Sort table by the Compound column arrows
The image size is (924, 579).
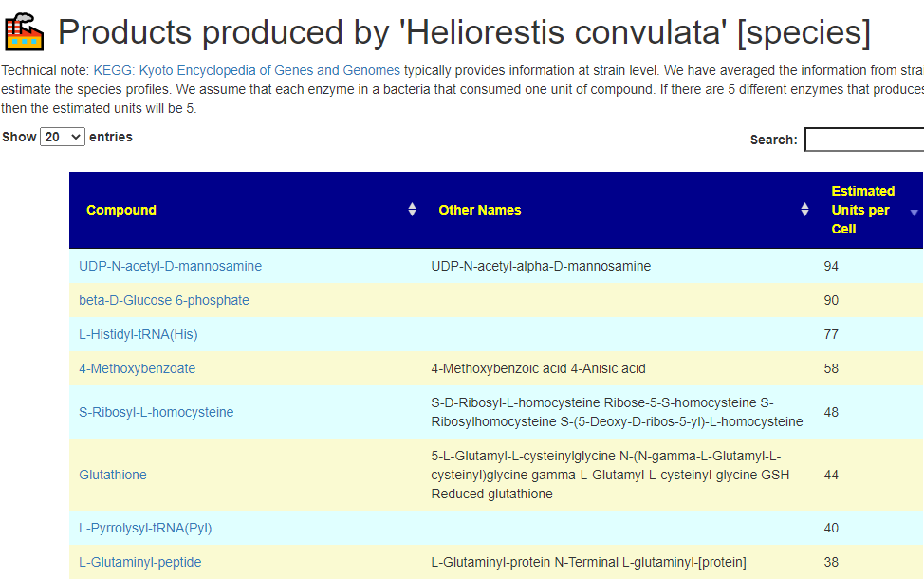tap(412, 210)
